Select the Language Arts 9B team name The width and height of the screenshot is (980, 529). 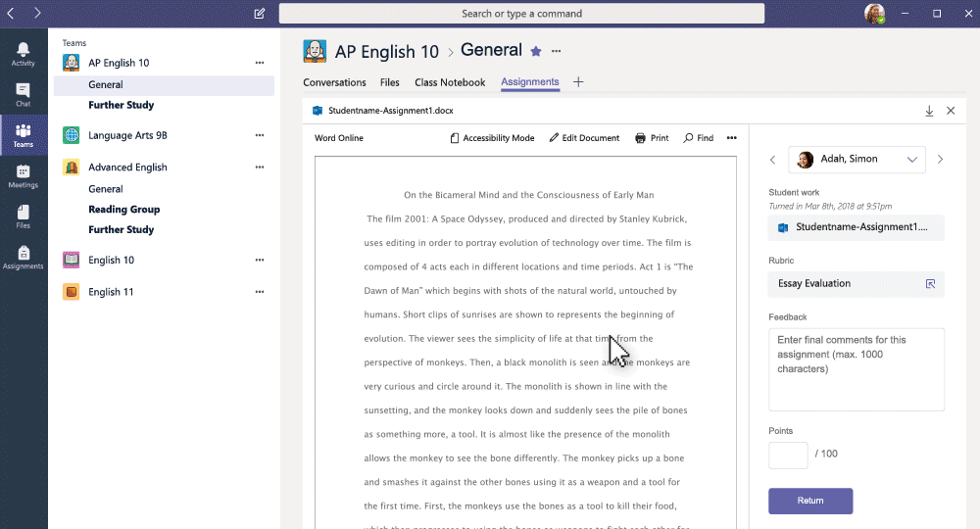[127, 135]
